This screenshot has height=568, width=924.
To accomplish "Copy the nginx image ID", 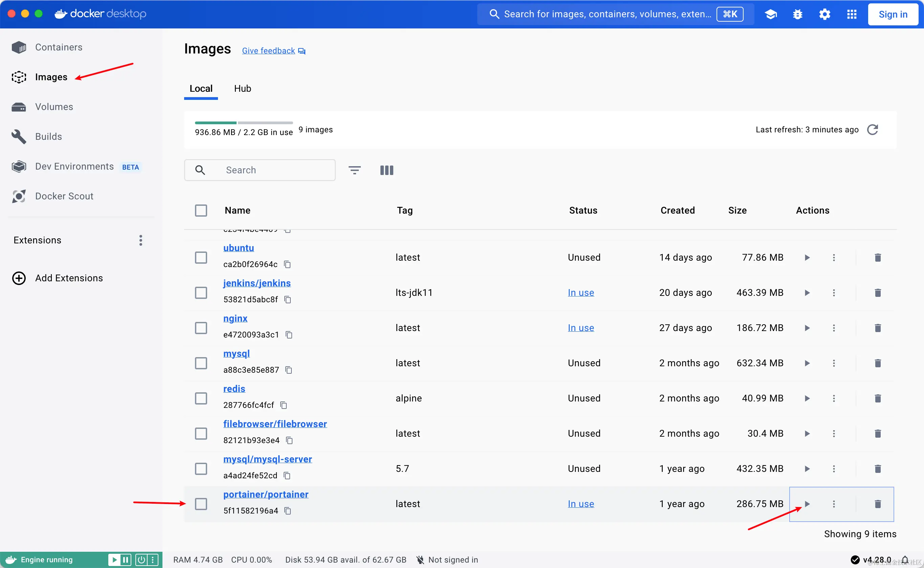I will tap(289, 335).
